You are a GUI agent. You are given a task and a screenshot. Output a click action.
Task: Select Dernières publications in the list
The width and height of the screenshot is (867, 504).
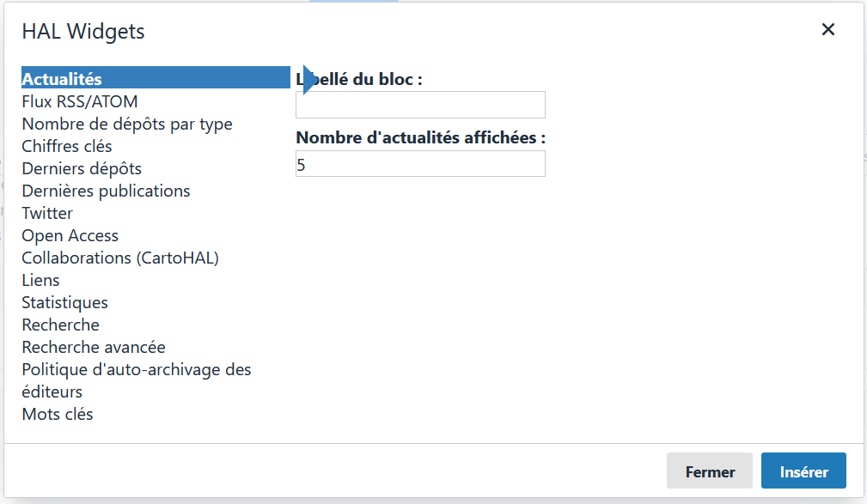(x=106, y=191)
